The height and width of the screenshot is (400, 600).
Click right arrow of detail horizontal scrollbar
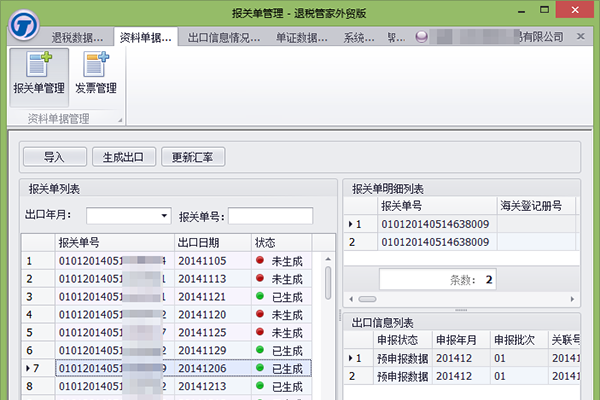(572, 299)
